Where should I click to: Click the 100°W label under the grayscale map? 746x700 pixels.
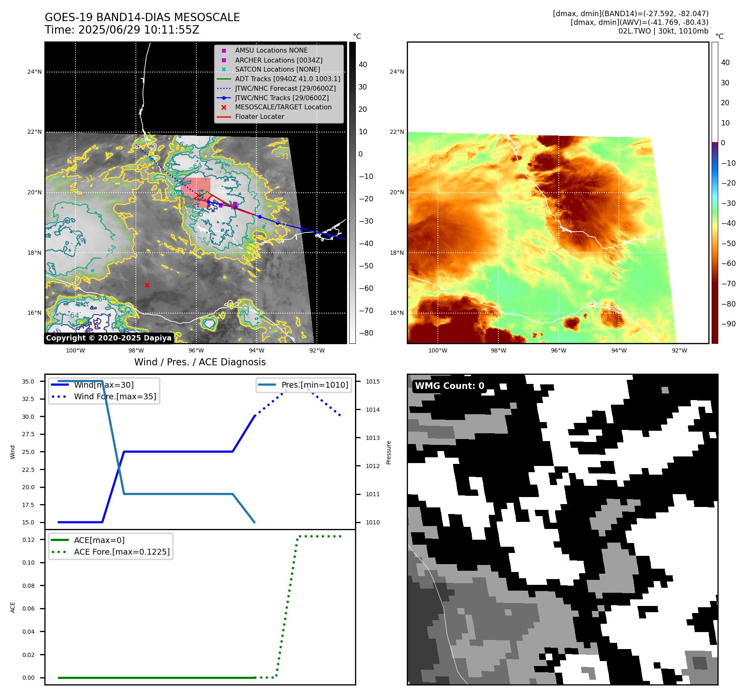[75, 350]
